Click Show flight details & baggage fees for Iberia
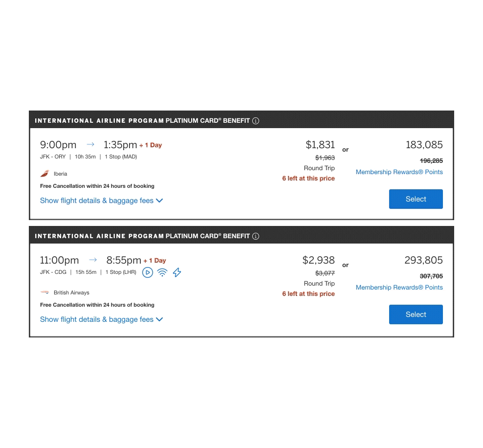Image resolution: width=483 pixels, height=448 pixels. (96, 201)
